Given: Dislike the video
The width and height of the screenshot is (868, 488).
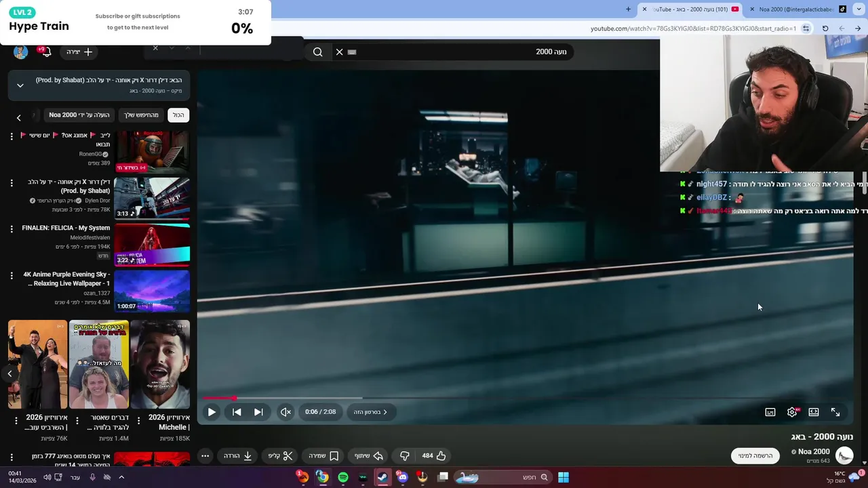Looking at the screenshot, I should pos(405,456).
